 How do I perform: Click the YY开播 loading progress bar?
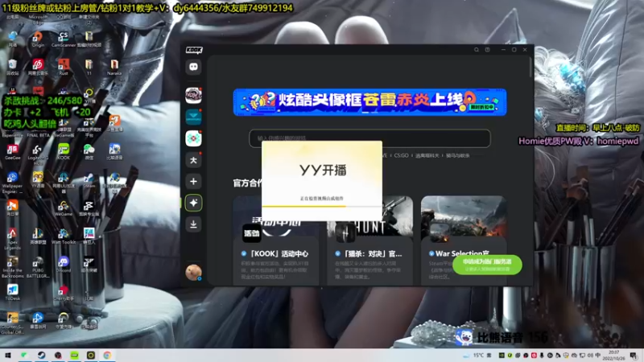[x=321, y=206]
